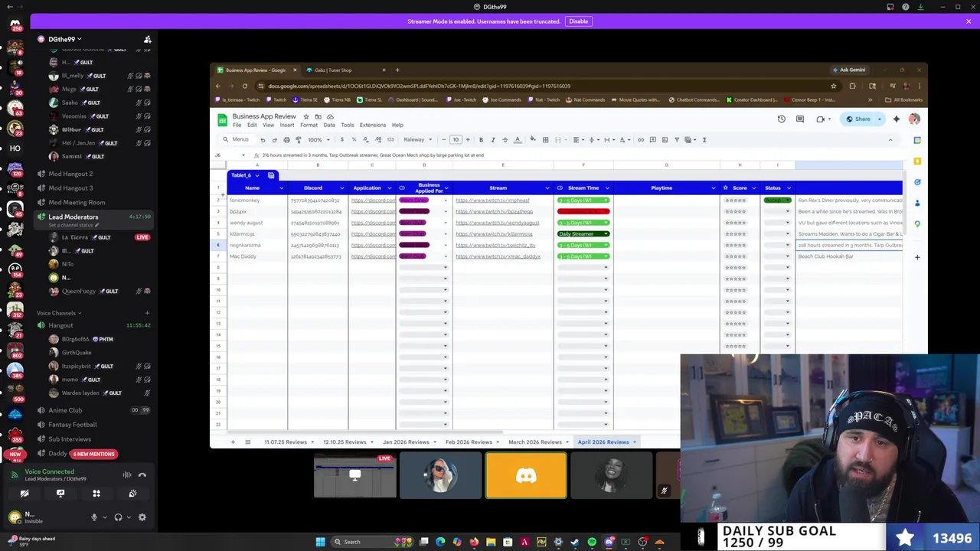This screenshot has width=980, height=551.
Task: Search the Menus box in Sheets toolbar
Action: 237,140
